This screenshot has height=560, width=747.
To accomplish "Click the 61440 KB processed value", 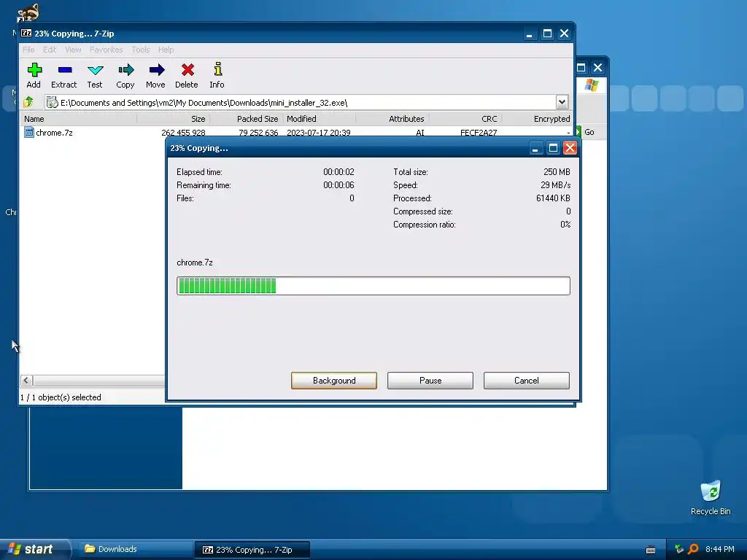I will [553, 198].
